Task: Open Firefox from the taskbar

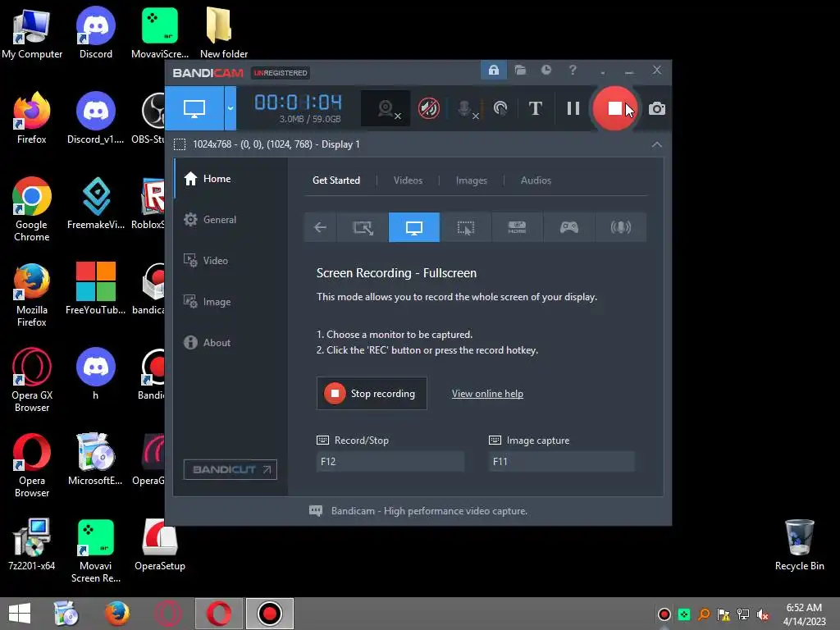Action: point(117,614)
